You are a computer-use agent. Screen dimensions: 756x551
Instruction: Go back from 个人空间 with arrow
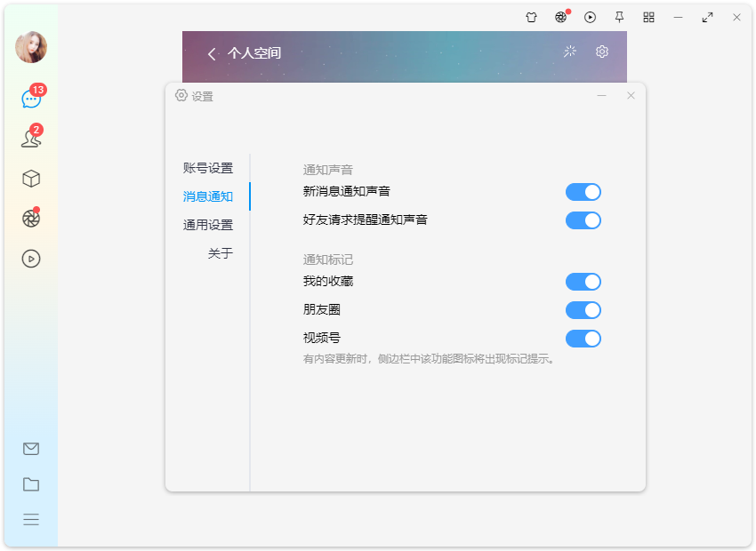[x=211, y=53]
